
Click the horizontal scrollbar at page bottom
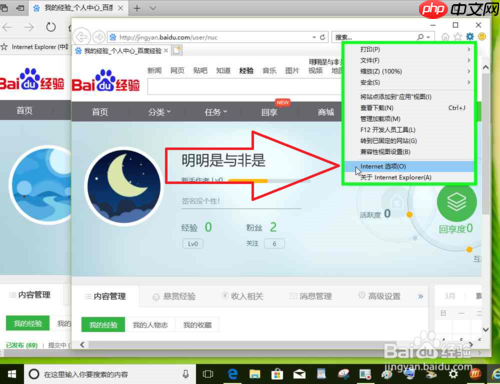coord(276,345)
